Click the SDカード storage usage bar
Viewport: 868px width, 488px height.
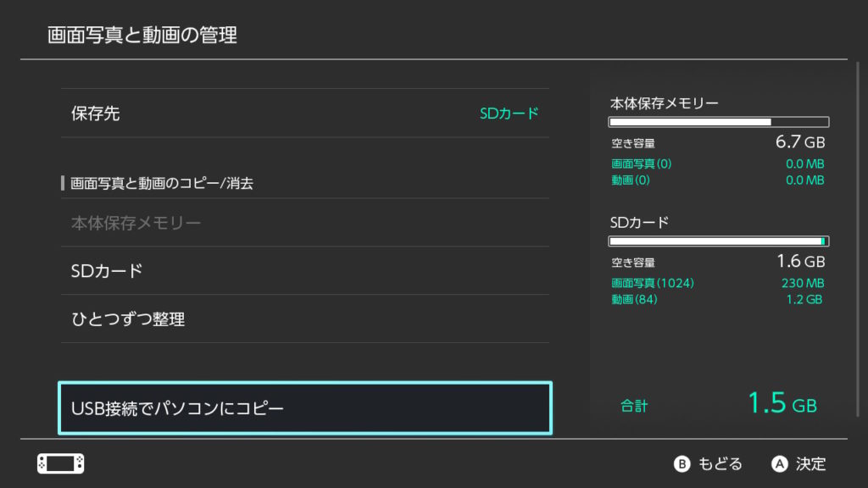pyautogui.click(x=719, y=241)
